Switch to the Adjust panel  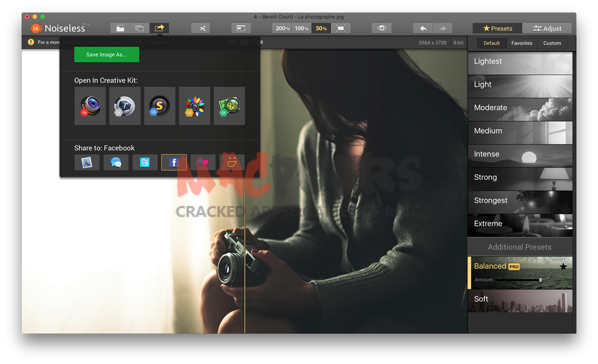coord(547,28)
